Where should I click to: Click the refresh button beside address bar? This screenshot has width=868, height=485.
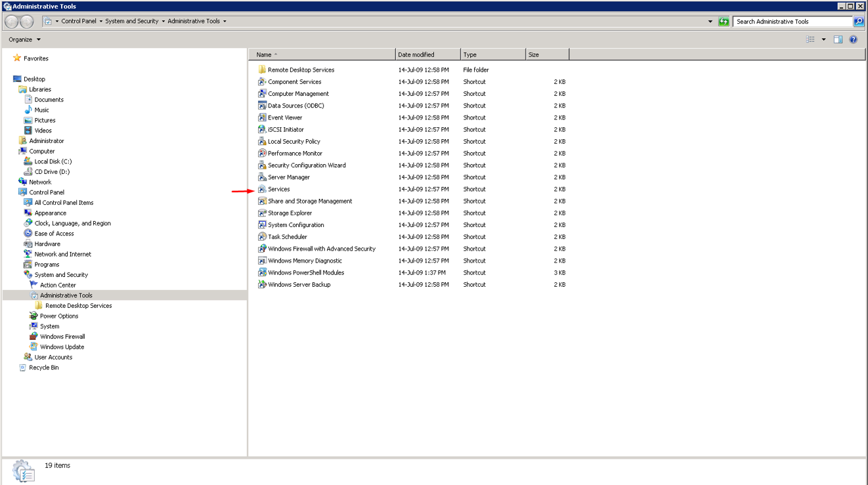click(724, 21)
